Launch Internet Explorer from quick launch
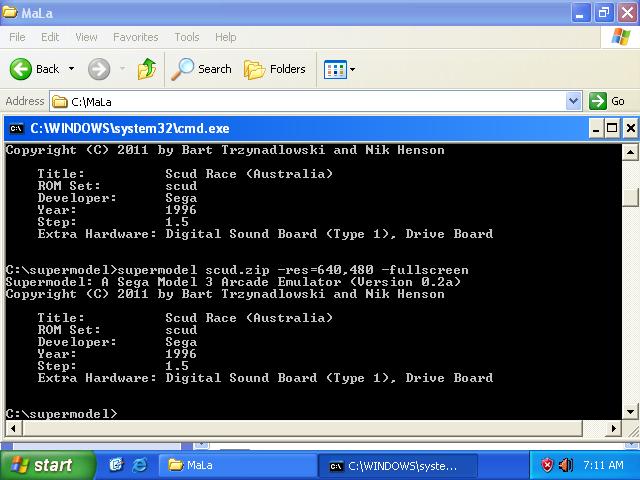Image resolution: width=640 pixels, height=480 pixels. click(140, 465)
